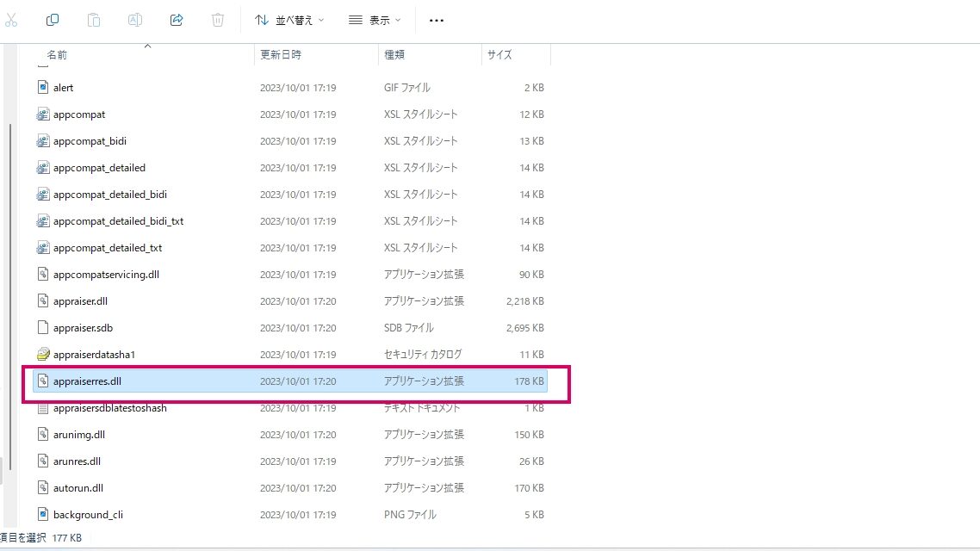Click the arunimg.dll file icon

42,435
